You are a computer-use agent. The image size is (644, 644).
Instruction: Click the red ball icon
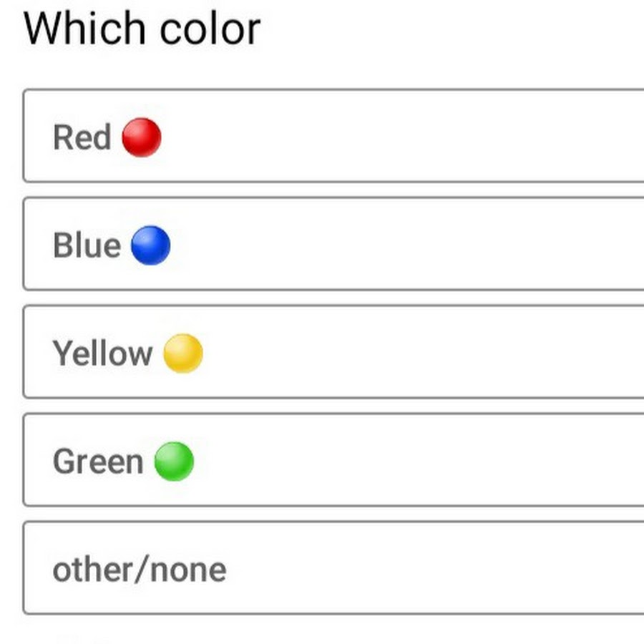(x=142, y=137)
